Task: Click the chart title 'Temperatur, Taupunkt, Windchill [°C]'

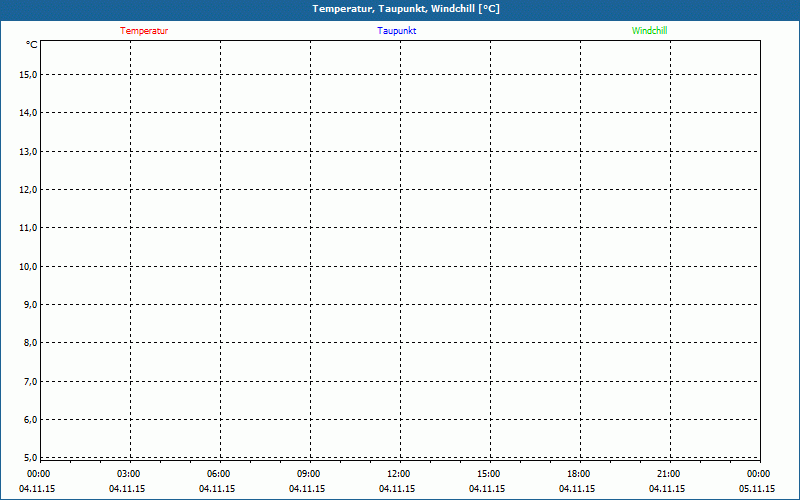Action: pos(406,9)
